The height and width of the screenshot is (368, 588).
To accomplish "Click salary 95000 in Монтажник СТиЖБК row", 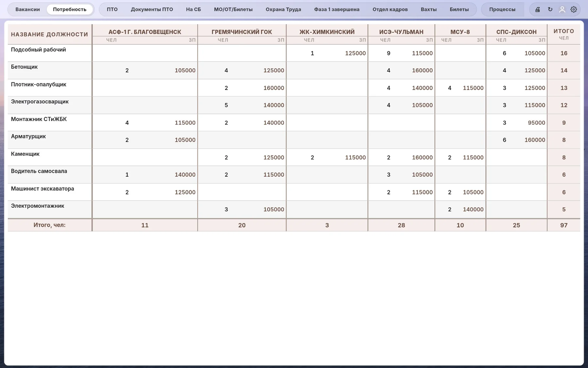I will (536, 123).
